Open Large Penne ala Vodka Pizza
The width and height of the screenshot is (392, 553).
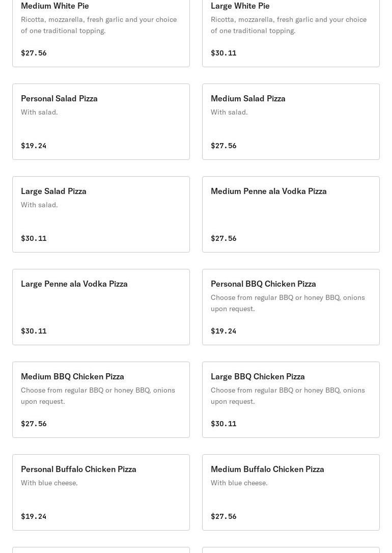(101, 307)
